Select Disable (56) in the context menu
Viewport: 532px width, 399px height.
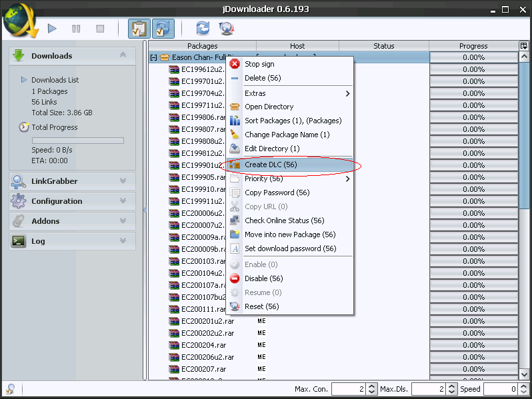(290, 278)
